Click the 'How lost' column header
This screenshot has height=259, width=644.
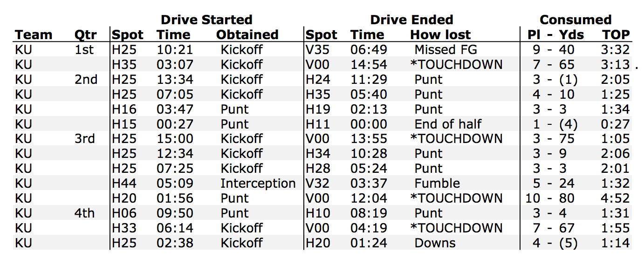[x=440, y=35]
